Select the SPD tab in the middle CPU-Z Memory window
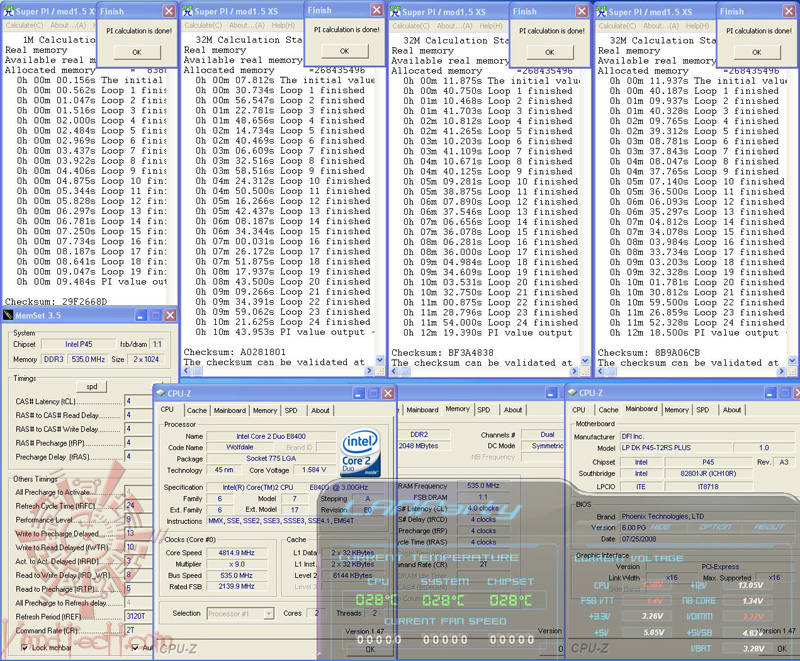 (x=484, y=410)
